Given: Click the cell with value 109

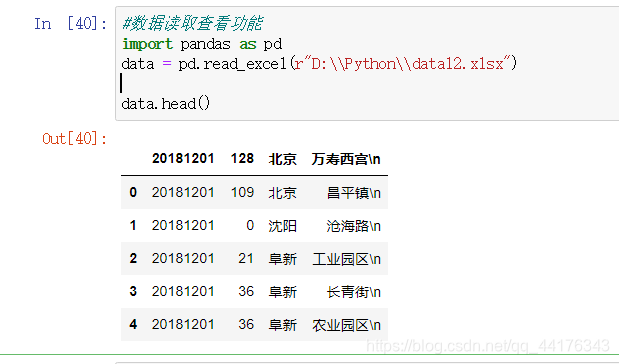Looking at the screenshot, I should [x=242, y=192].
